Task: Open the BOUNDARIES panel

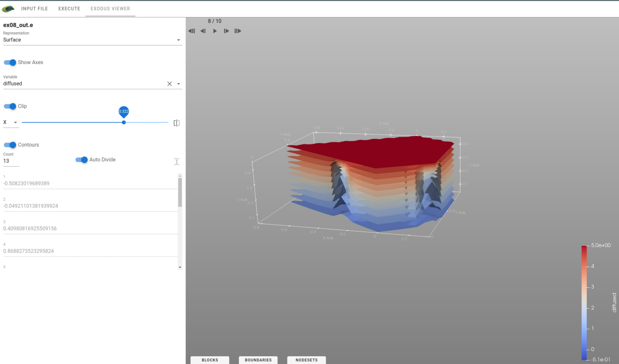Action: tap(258, 360)
